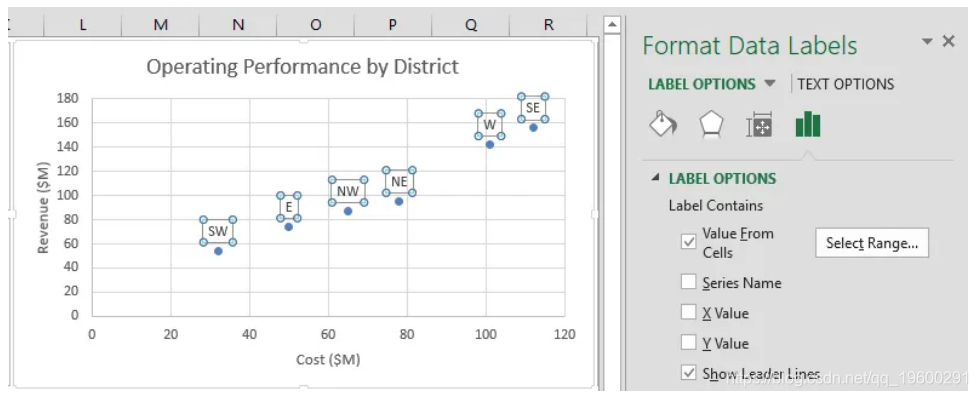Click the SW data label
The image size is (978, 397).
(x=218, y=231)
